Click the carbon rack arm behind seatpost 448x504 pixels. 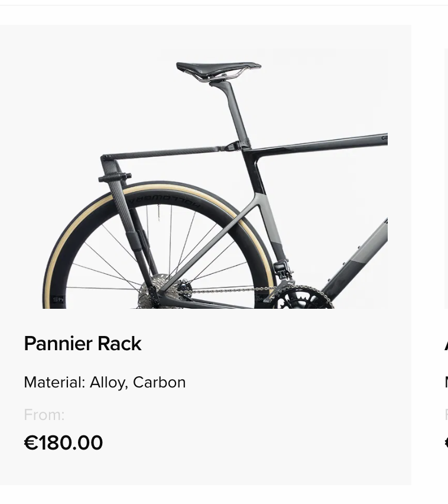162,153
